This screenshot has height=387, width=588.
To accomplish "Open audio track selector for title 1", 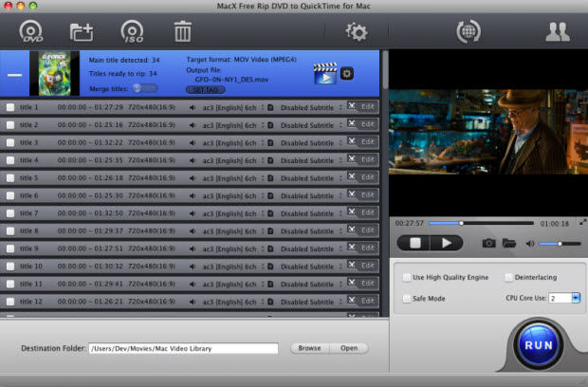I will 232,107.
